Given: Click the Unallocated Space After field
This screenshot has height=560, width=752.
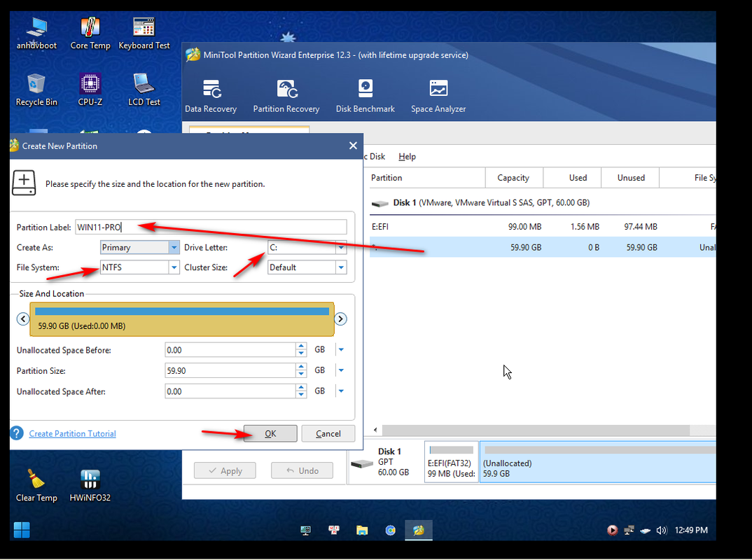Looking at the screenshot, I should [x=230, y=391].
